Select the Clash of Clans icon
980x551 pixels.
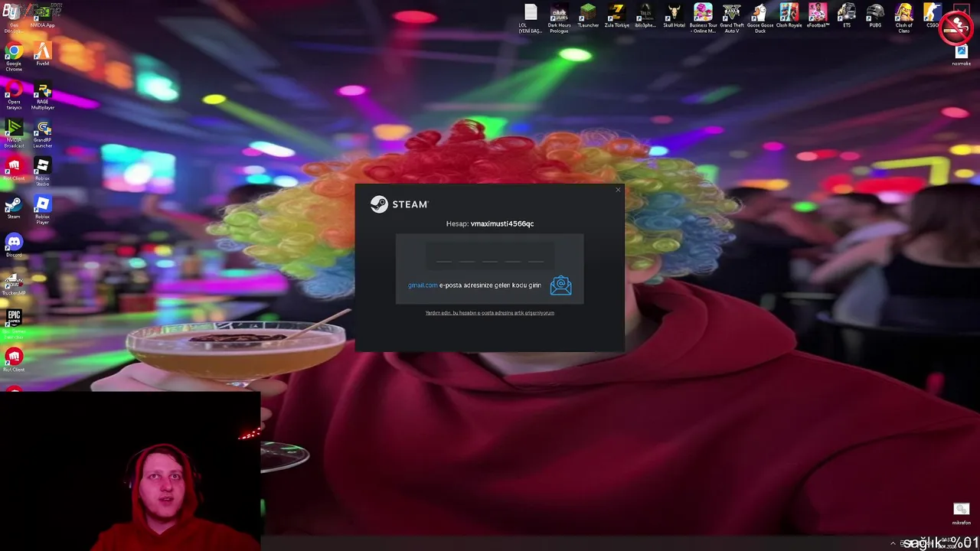(x=904, y=18)
